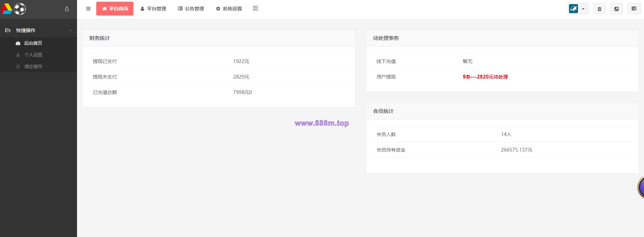Click the soccer ball logo icon
644x237 pixels.
(20, 9)
